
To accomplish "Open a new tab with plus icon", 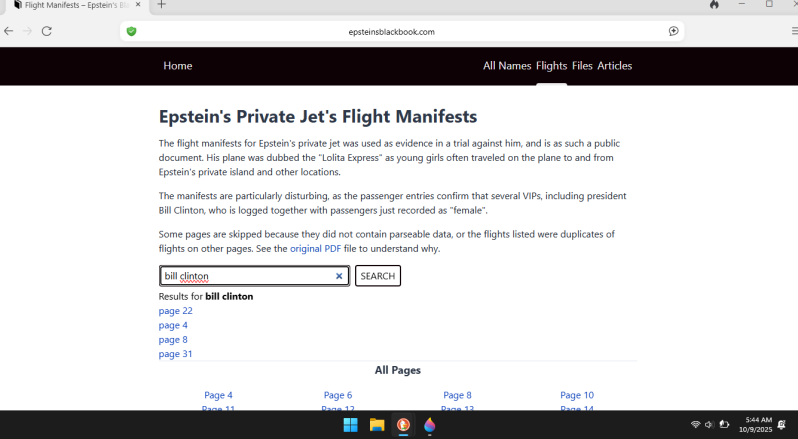I will [x=162, y=5].
